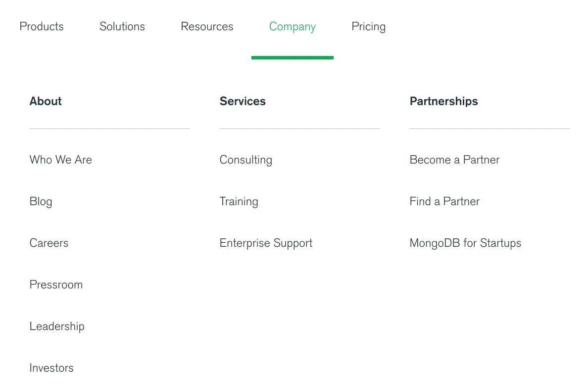The width and height of the screenshot is (588, 391).
Task: Open the Who We Are link
Action: pos(61,160)
